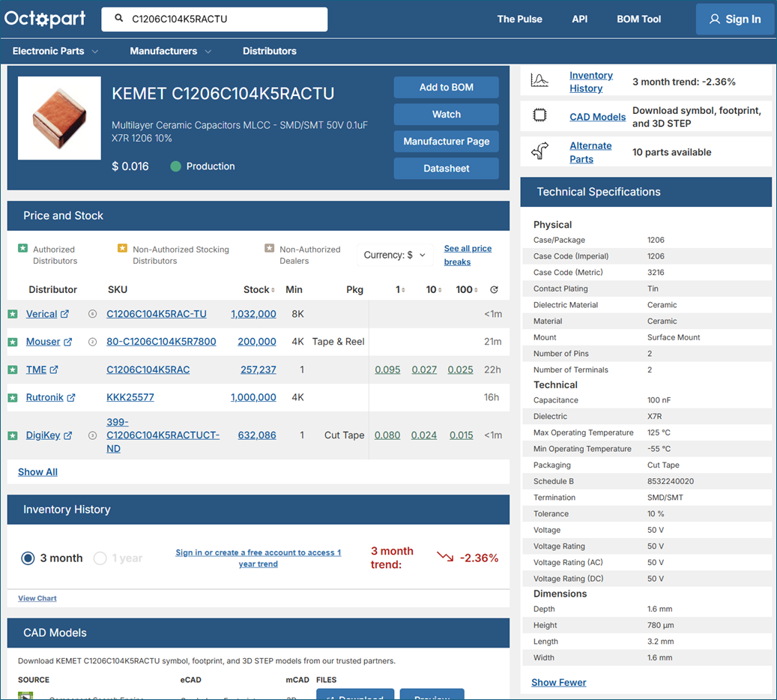Open TME external link icon
The height and width of the screenshot is (700, 777).
[x=54, y=369]
